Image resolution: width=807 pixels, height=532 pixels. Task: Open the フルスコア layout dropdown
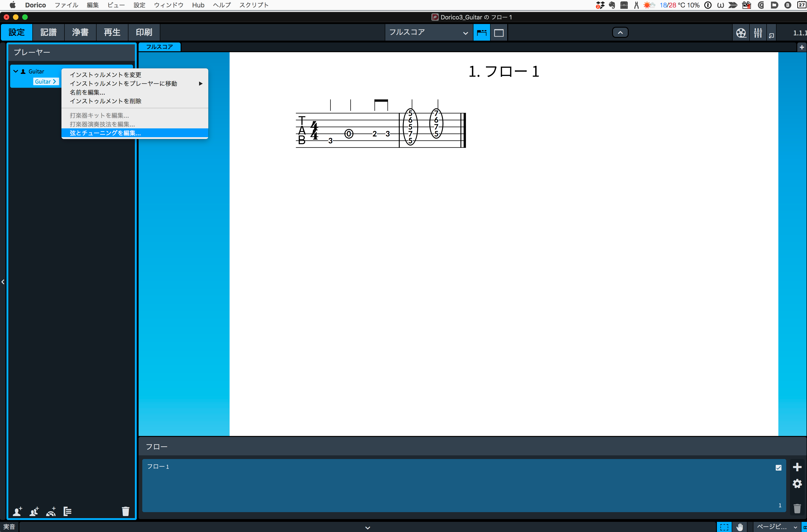[x=429, y=33]
